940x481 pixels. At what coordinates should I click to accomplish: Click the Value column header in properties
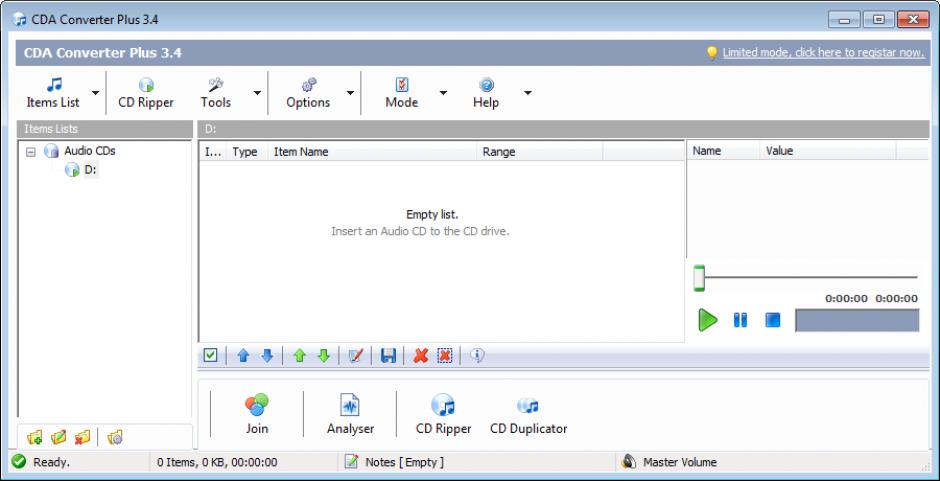click(827, 151)
